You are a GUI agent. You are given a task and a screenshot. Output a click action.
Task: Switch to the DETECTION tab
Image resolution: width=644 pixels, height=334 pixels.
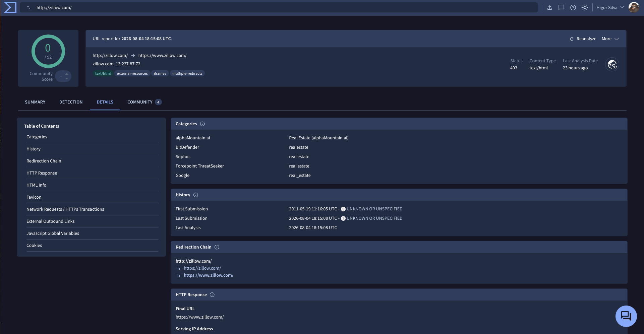coord(71,102)
